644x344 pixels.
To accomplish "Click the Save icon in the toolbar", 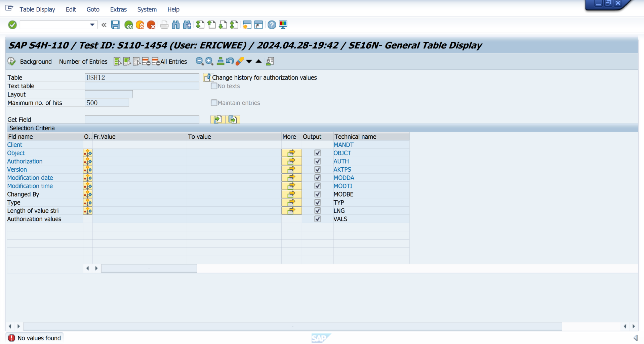I will pyautogui.click(x=115, y=25).
